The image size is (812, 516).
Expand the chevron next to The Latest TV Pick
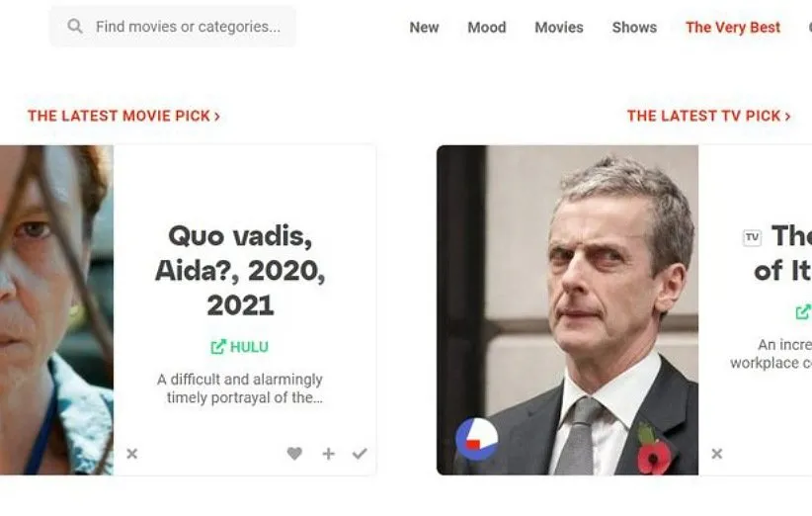[787, 116]
